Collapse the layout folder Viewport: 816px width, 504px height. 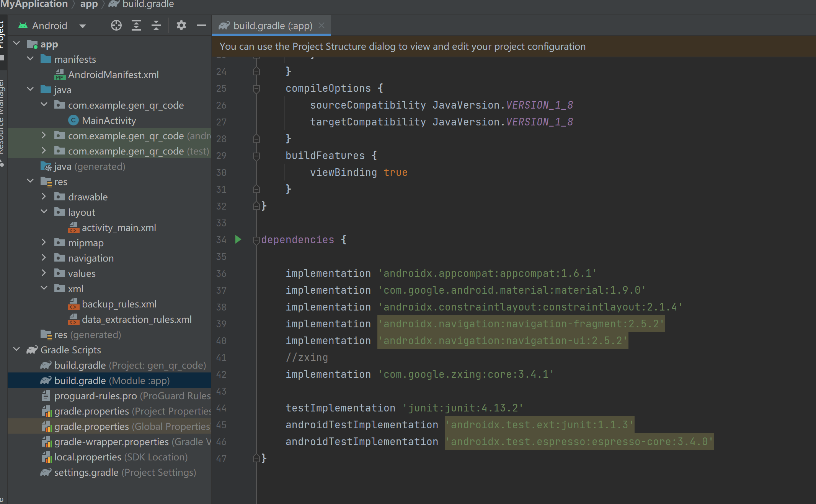click(44, 212)
